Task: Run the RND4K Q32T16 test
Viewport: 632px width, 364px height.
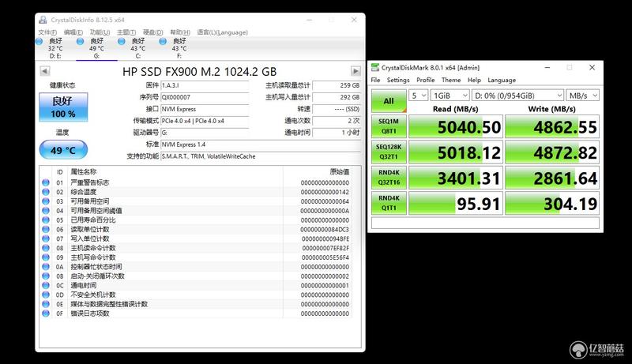Action: 389,177
